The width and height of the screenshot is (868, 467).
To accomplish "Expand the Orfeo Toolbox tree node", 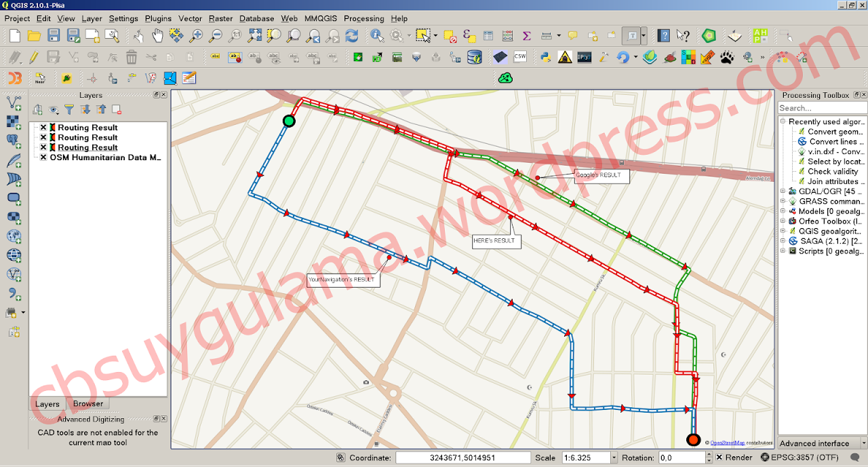I will [x=783, y=221].
